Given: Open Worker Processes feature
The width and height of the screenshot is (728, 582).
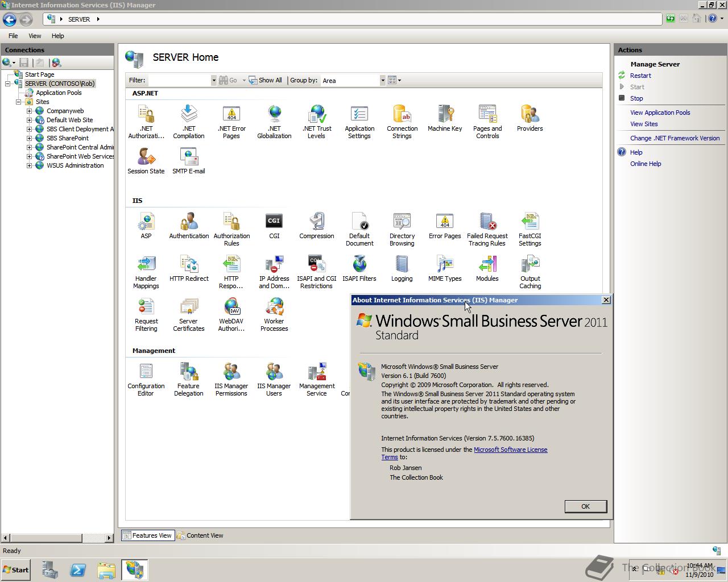Looking at the screenshot, I should click(x=274, y=314).
